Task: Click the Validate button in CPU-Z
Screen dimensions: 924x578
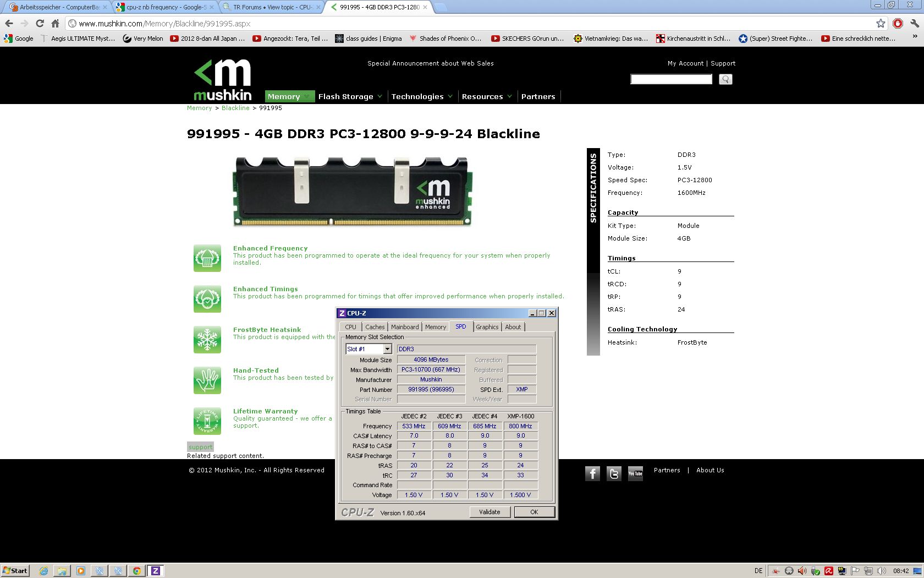Action: (x=490, y=512)
